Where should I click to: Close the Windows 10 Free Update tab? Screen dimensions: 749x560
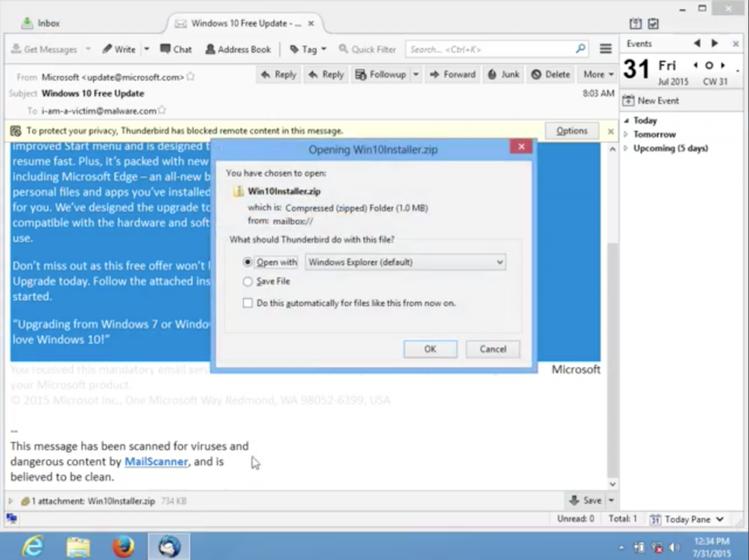tap(311, 23)
